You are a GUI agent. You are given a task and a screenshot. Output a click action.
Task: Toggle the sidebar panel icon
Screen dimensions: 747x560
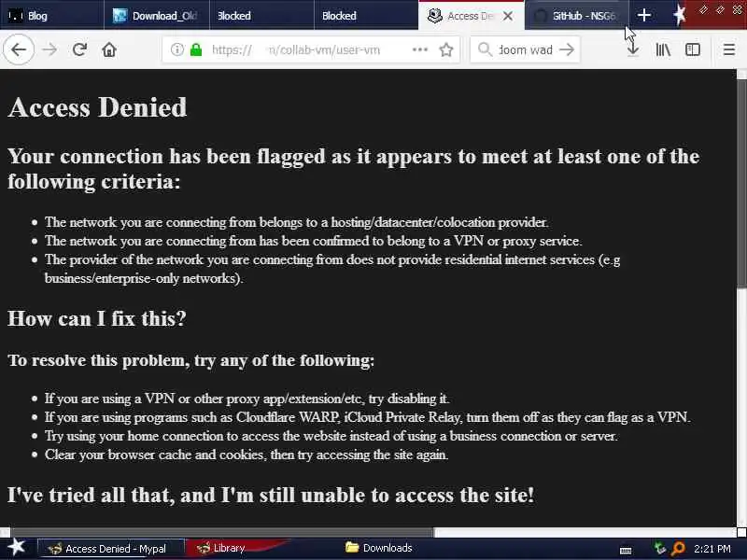(x=692, y=49)
